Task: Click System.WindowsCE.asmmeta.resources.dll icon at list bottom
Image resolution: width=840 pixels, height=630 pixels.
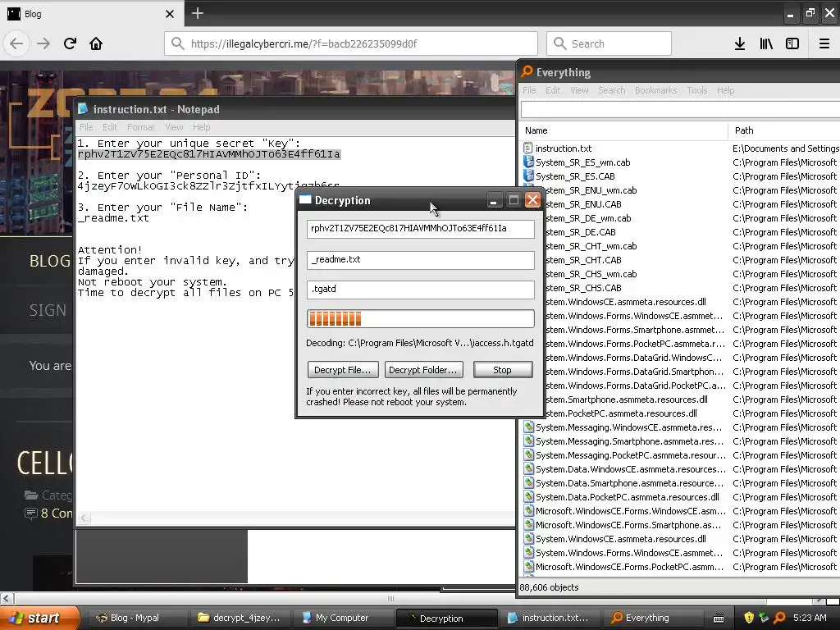Action: [x=529, y=538]
